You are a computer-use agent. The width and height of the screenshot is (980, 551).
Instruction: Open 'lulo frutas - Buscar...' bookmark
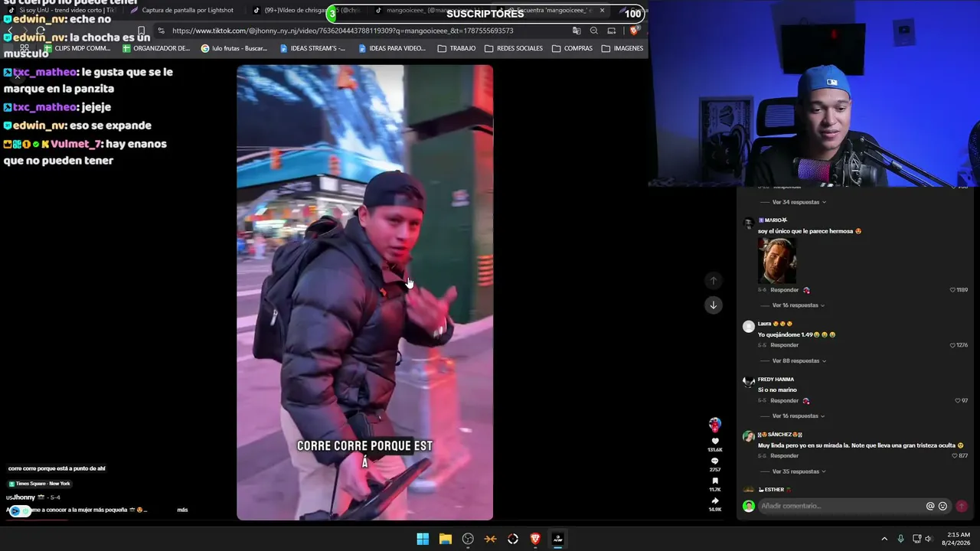234,48
